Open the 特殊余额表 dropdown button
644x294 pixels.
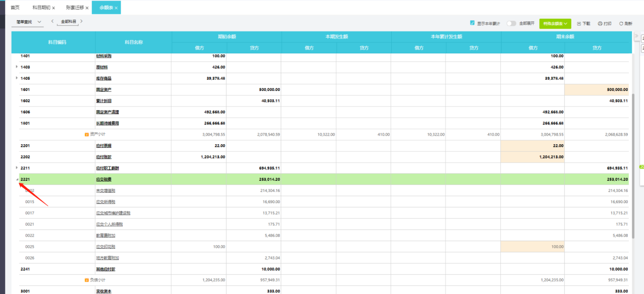555,23
